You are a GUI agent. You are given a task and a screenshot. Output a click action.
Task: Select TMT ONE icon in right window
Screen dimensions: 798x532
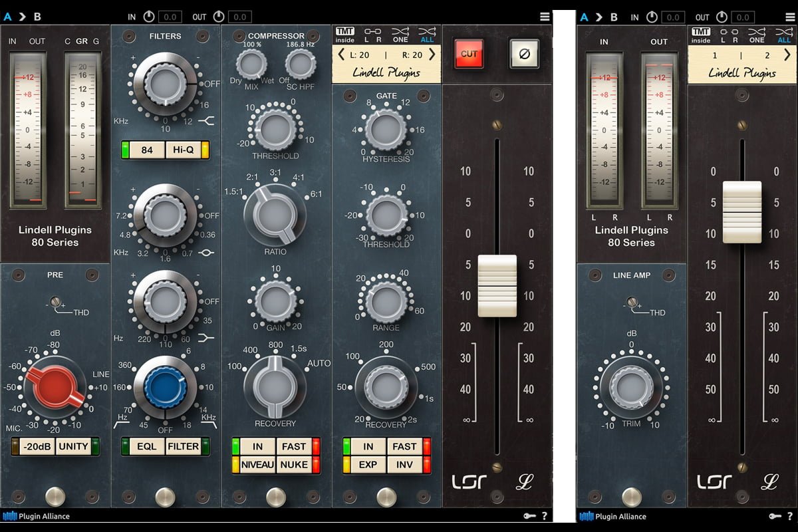[757, 35]
